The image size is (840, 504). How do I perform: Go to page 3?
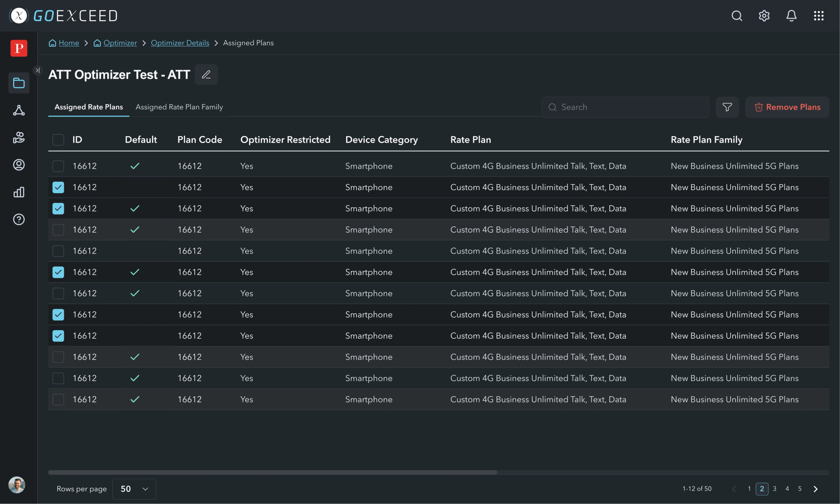[x=774, y=489]
